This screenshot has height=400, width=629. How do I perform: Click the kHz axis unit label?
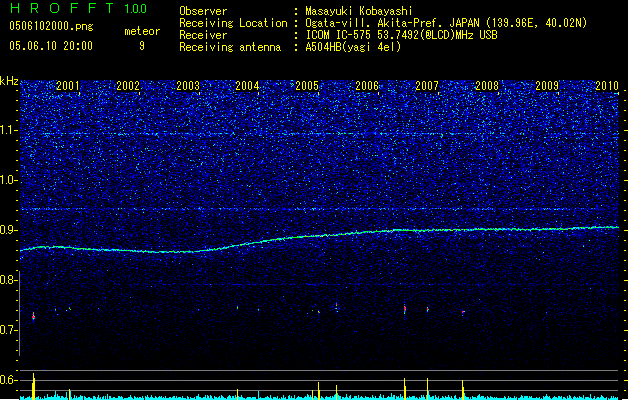click(x=9, y=81)
